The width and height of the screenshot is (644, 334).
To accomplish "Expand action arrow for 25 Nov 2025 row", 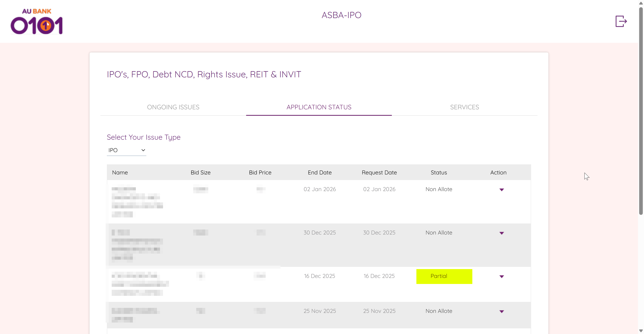I will point(502,311).
